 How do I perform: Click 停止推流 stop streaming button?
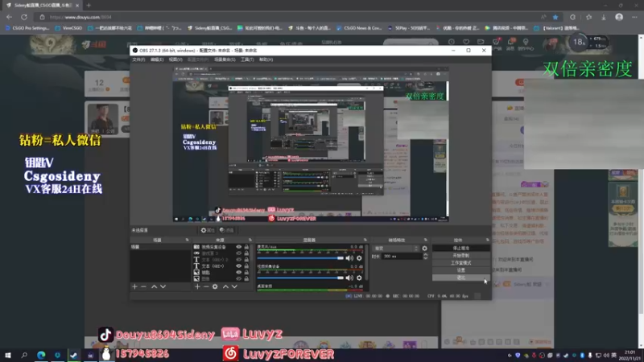coord(460,249)
